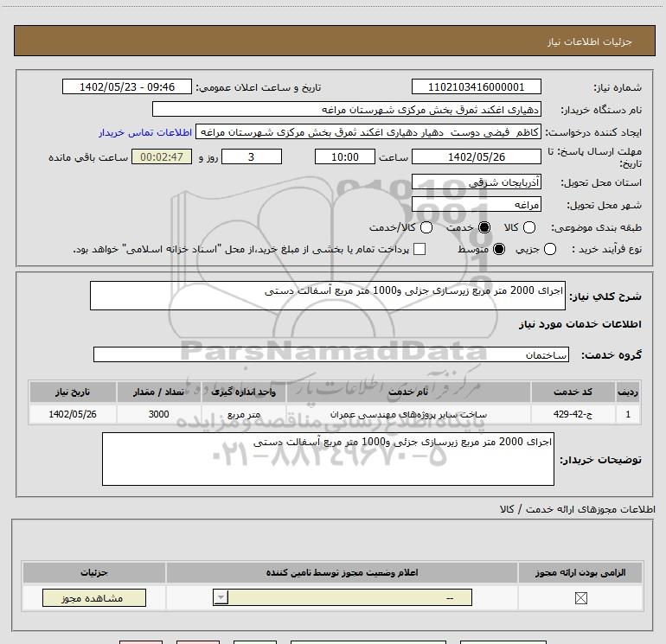The image size is (666, 644).
Task: Select the service code ج-42-429 cell
Action: (x=573, y=414)
